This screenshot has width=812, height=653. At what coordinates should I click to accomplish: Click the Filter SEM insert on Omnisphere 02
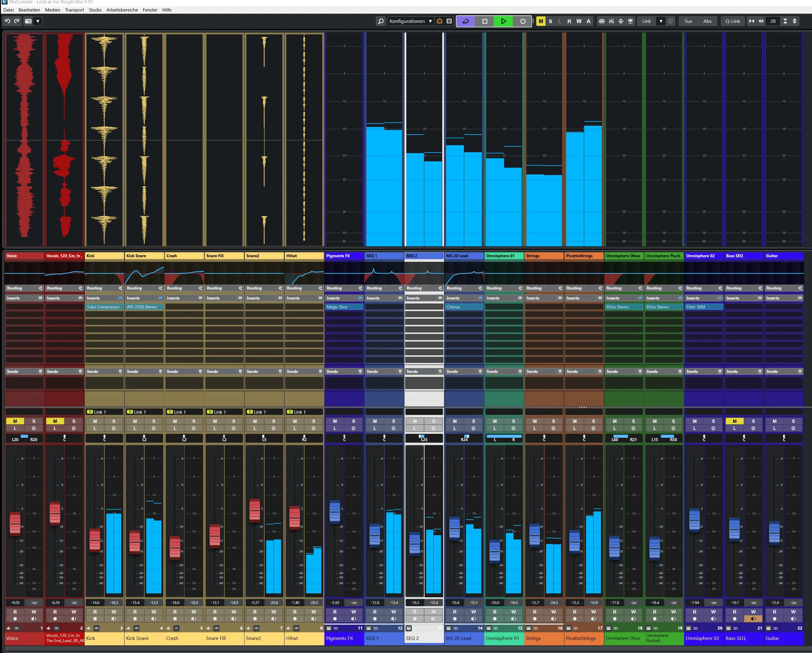(704, 307)
